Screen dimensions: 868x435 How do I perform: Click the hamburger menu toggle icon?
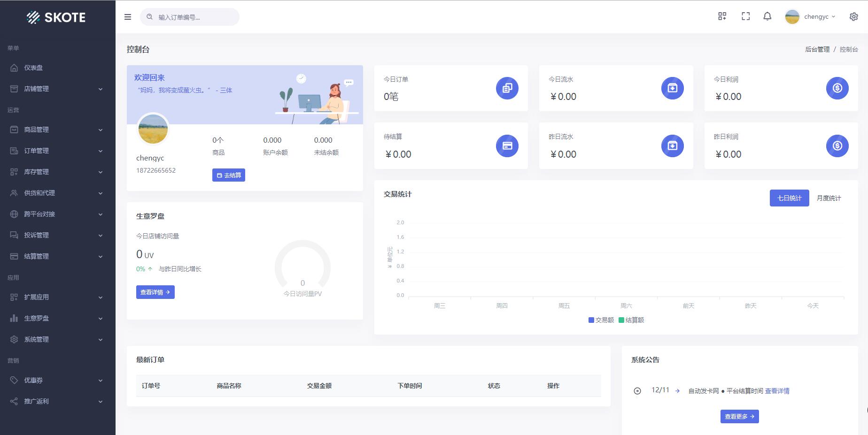[x=128, y=17]
